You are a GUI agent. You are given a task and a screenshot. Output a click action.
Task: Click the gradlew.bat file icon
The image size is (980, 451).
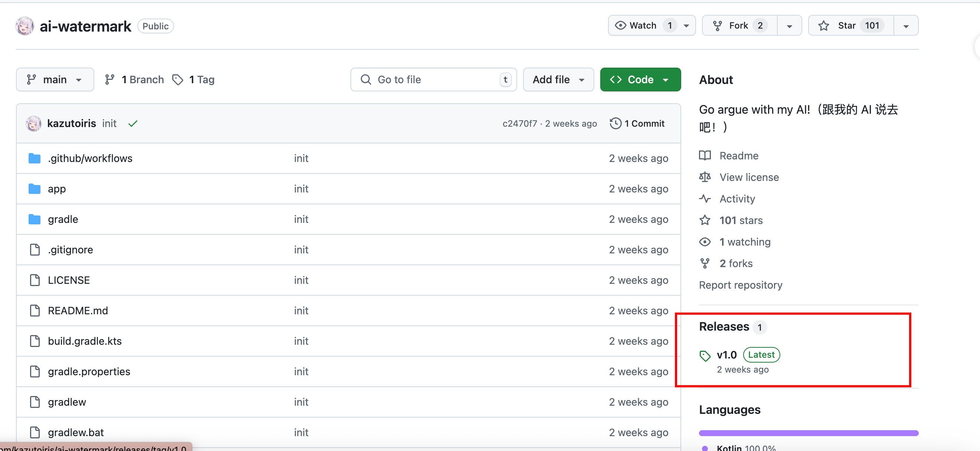pyautogui.click(x=35, y=432)
